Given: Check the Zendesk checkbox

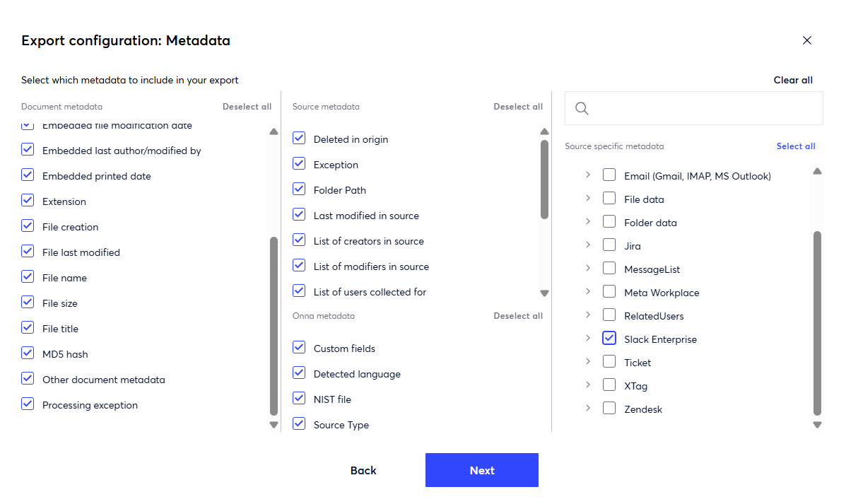Looking at the screenshot, I should [609, 409].
